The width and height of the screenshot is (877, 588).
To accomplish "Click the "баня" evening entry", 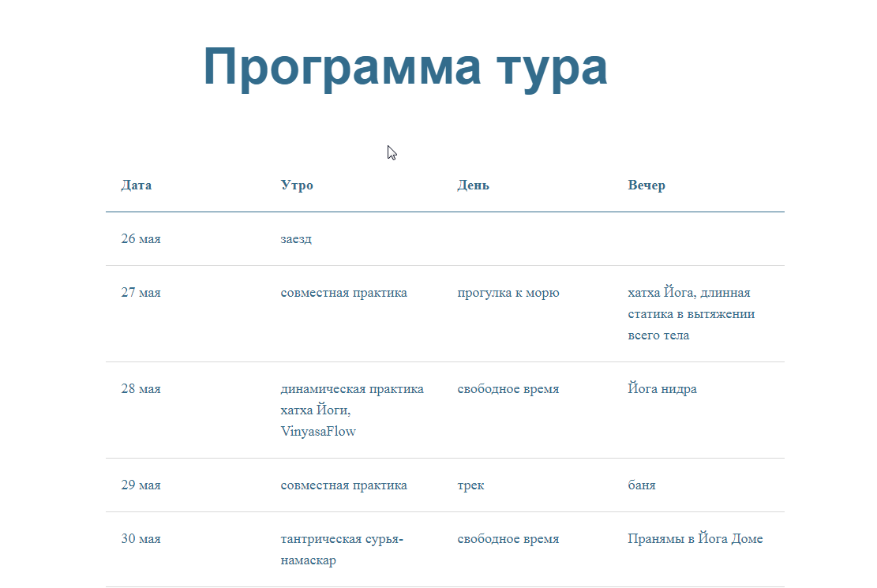I will 642,485.
